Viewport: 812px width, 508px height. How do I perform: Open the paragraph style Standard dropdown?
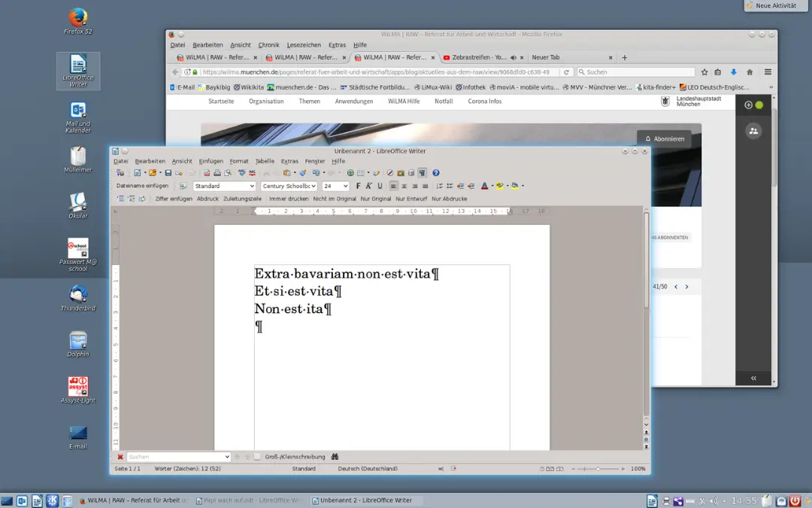click(x=252, y=186)
